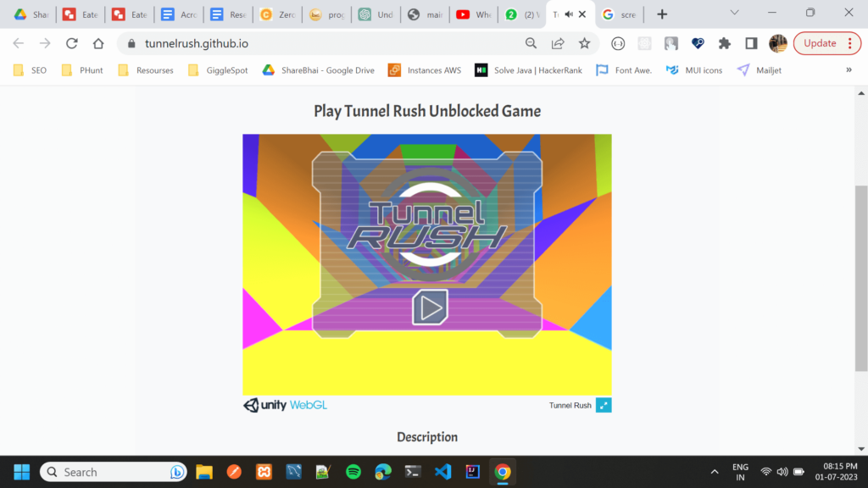
Task: Open IntelliJ IDEA from the taskbar
Action: [x=473, y=472]
